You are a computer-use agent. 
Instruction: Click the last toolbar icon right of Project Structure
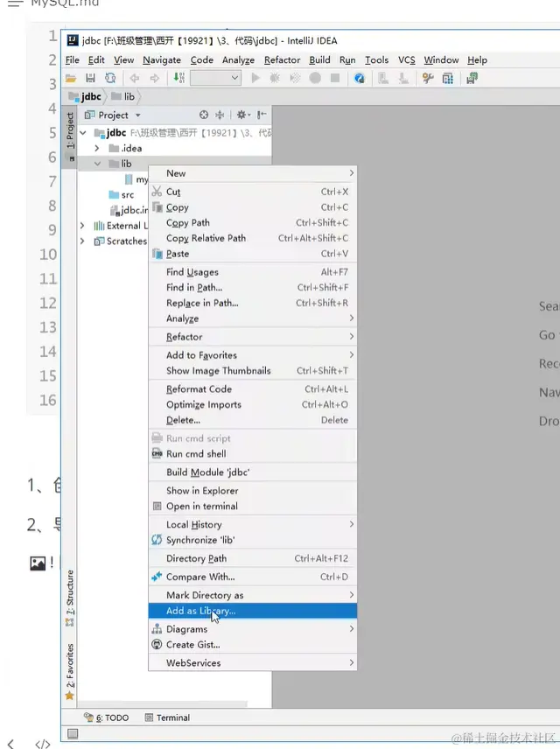472,79
